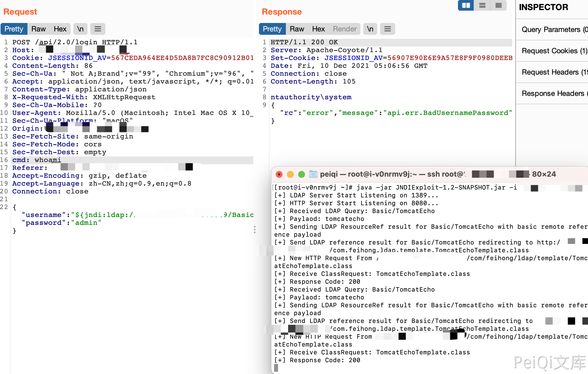Switch Request view to Hex tab
Screen dimensions: 588x374
click(x=60, y=29)
